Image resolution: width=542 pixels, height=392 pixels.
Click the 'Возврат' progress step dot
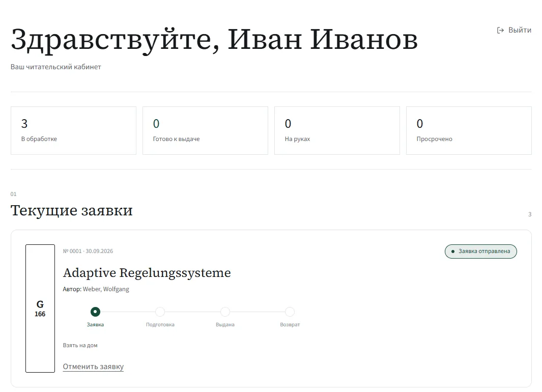[290, 312]
